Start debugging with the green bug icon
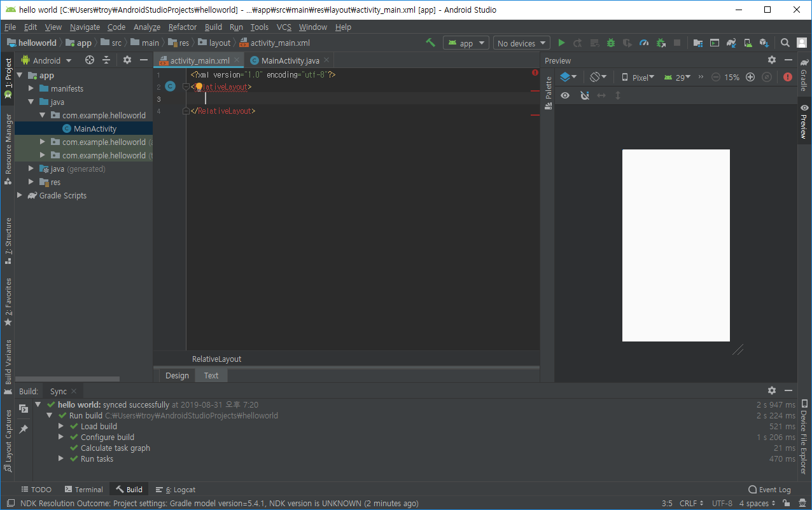The image size is (812, 510). (x=611, y=43)
